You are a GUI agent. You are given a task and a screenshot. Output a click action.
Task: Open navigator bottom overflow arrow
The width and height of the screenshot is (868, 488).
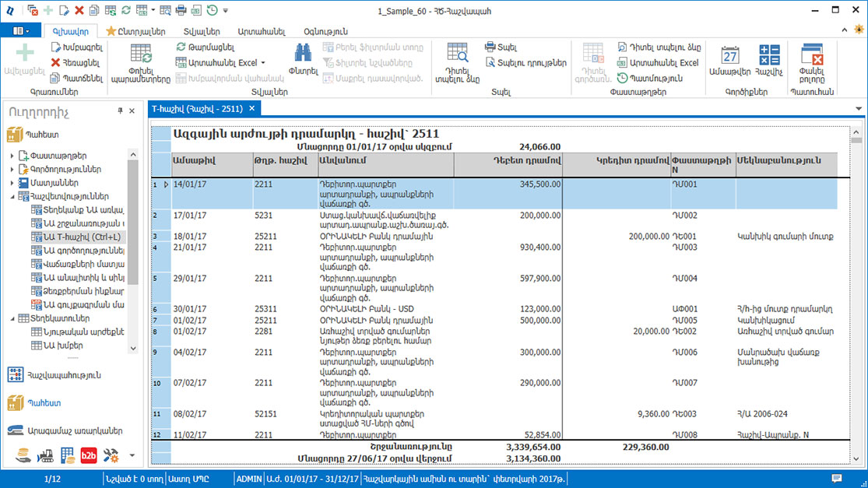pos(132,455)
